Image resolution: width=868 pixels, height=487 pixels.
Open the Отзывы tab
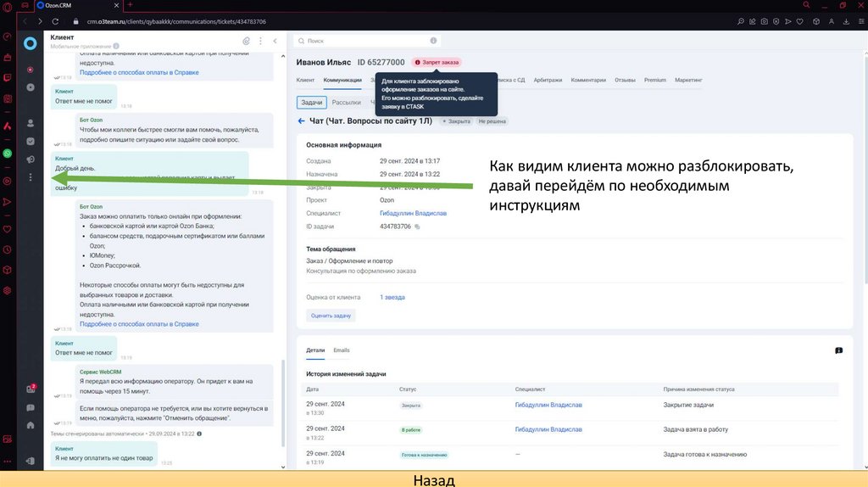(625, 80)
